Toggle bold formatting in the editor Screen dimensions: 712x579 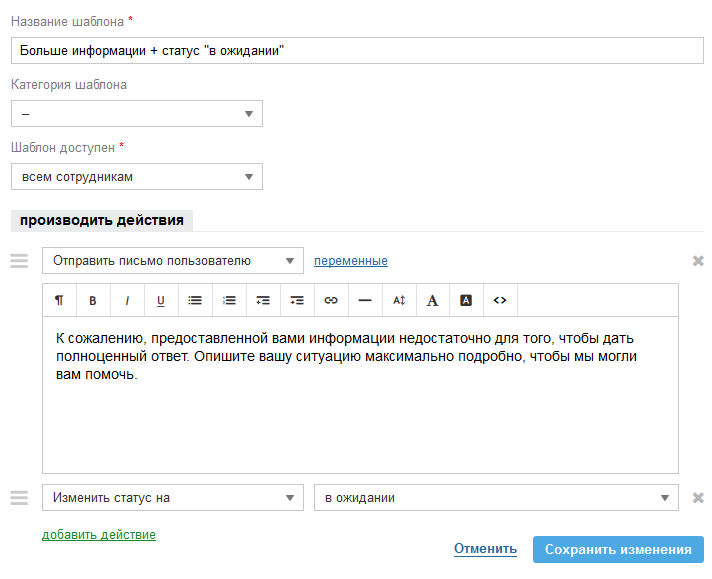click(x=93, y=300)
